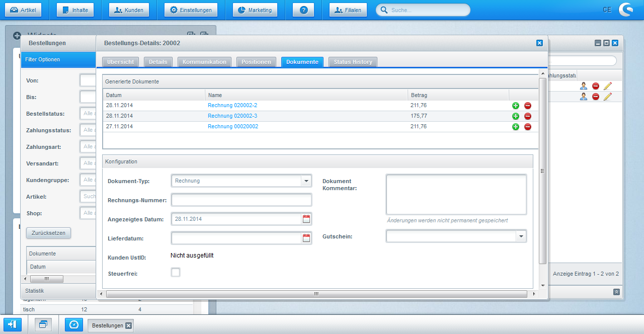This screenshot has height=334, width=644.
Task: Open calendar picker for Lieferdatum
Action: (306, 238)
